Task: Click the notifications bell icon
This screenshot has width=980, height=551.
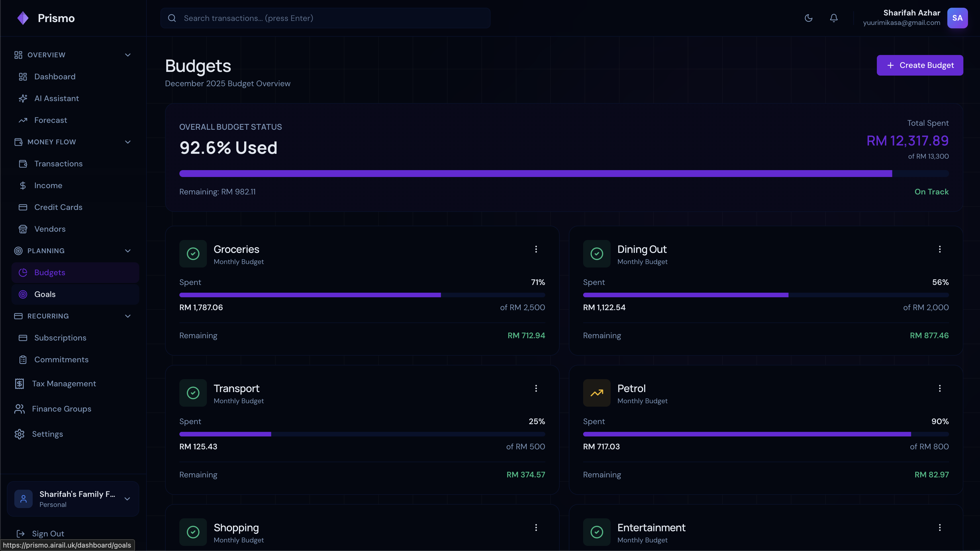Action: click(x=834, y=18)
